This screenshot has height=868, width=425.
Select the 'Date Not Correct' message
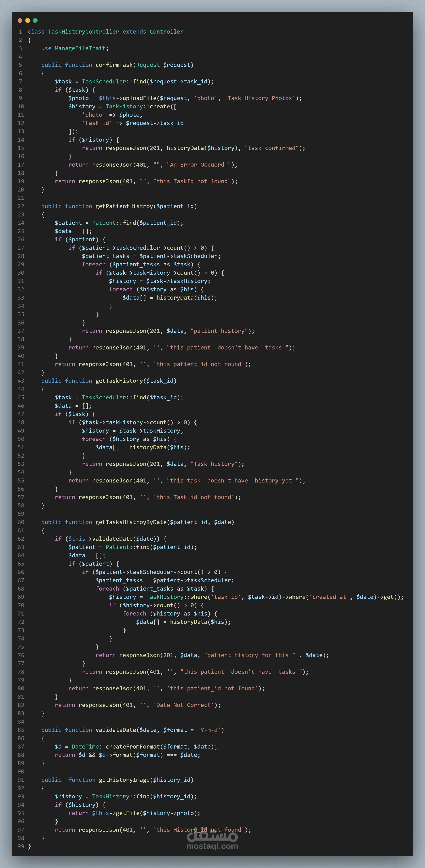coord(184,705)
